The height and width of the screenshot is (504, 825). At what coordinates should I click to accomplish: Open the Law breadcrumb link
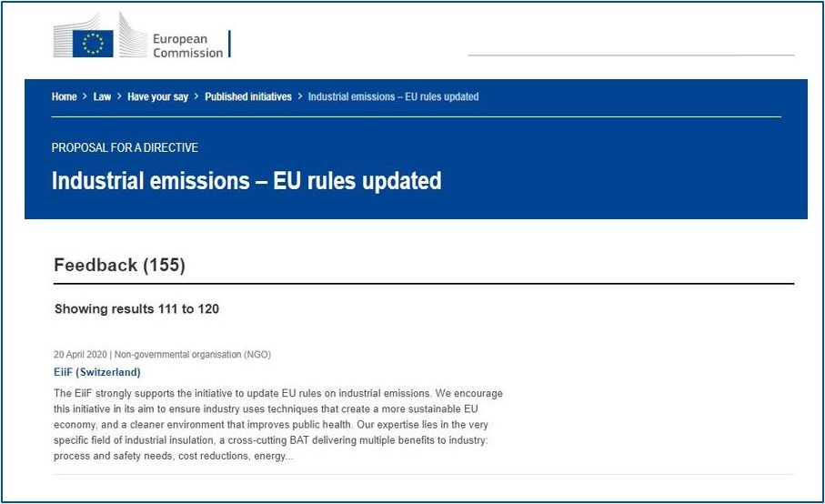click(102, 96)
